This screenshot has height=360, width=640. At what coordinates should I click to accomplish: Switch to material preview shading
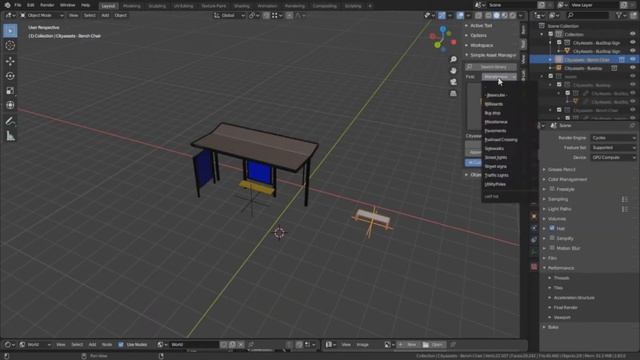point(504,16)
